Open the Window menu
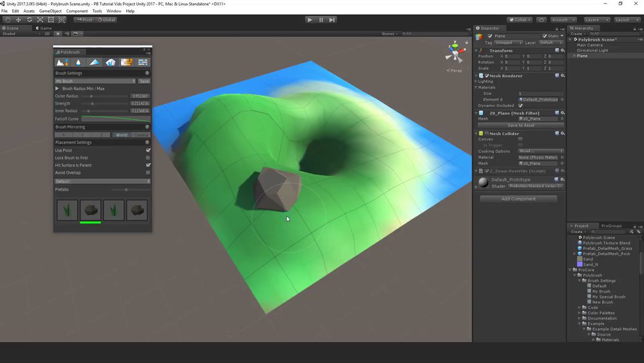The height and width of the screenshot is (363, 644). pos(114,11)
